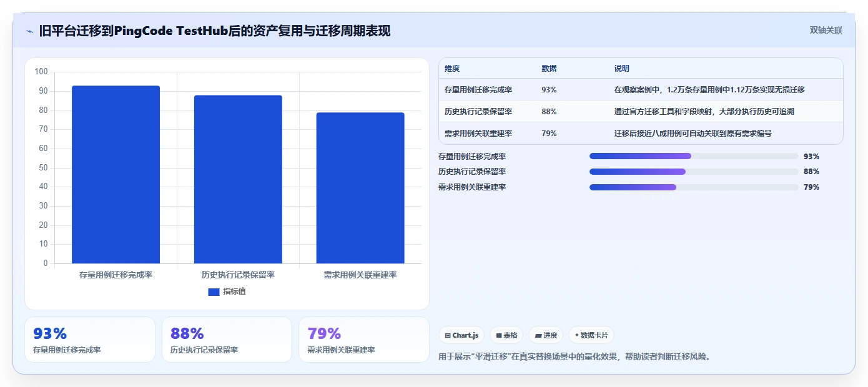Click the 表格 chip label text
Screen dimensions: 868x387
[x=511, y=335]
